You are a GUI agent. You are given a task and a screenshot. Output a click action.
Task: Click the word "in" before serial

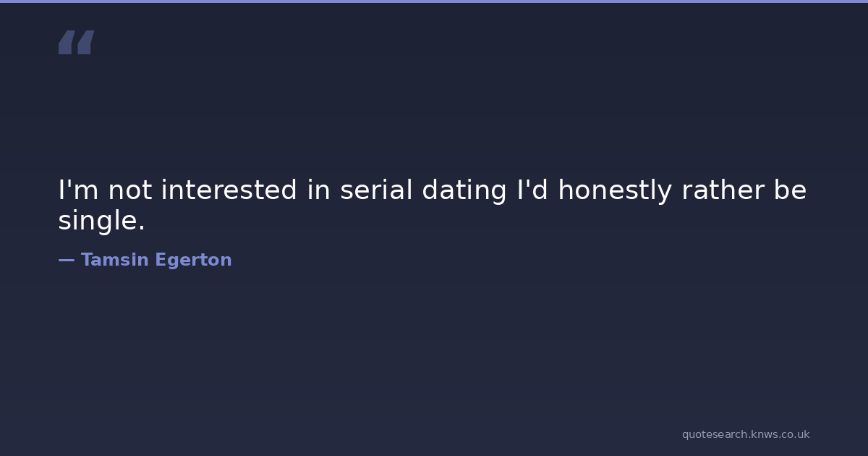point(318,190)
